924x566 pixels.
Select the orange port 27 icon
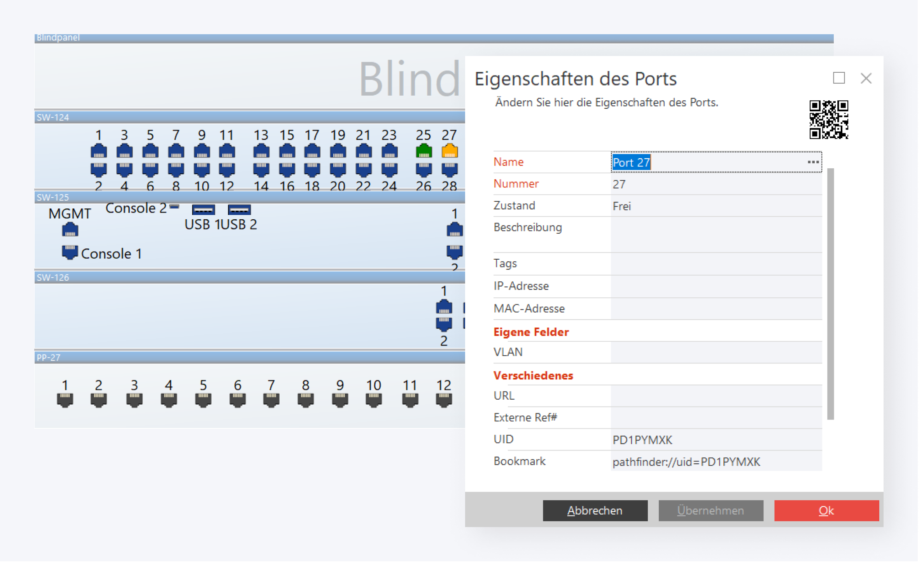coord(450,151)
